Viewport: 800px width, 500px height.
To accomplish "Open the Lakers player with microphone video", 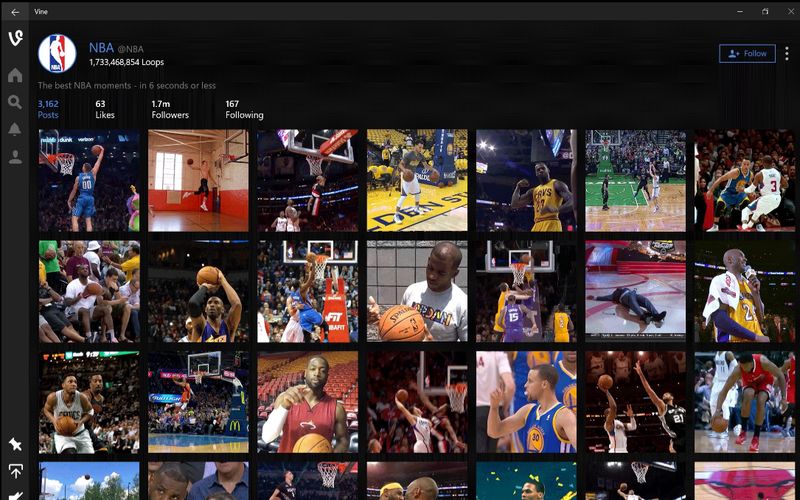I will click(x=744, y=291).
